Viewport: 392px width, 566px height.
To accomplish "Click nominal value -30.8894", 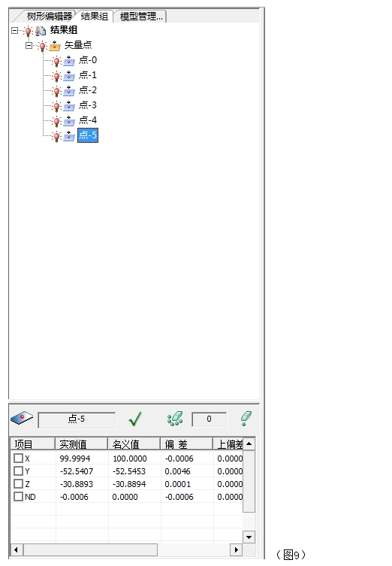I will [x=129, y=484].
